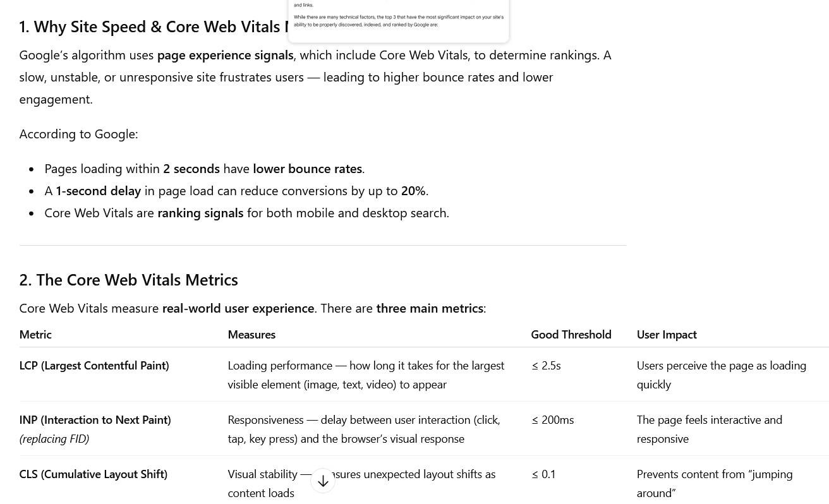Click the '≤ 2.5s' threshold value
The image size is (829, 504).
546,365
